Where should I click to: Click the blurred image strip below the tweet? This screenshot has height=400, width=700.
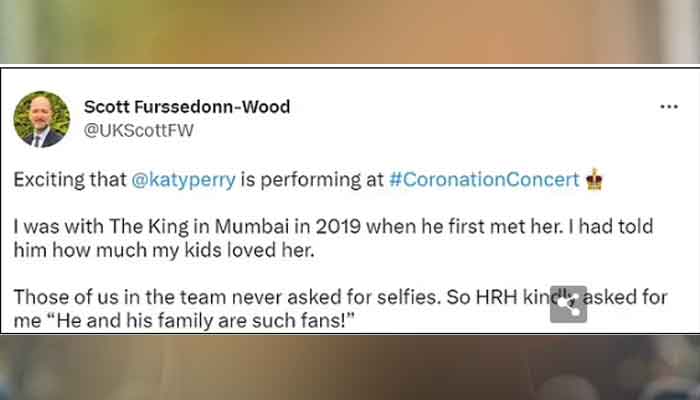[350, 368]
